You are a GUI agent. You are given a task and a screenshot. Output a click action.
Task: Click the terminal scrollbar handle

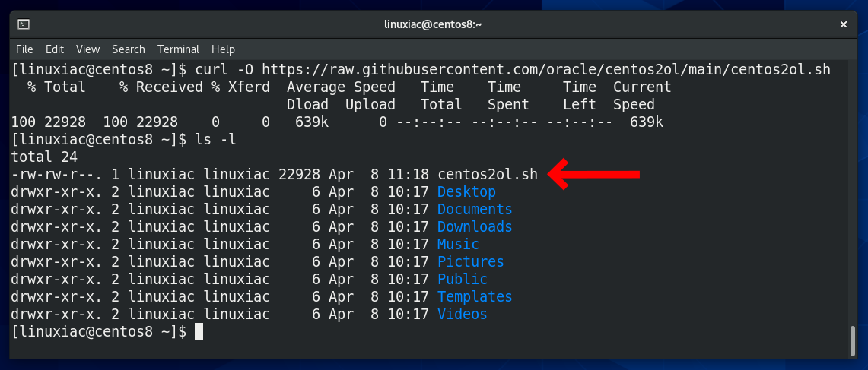pos(853,340)
